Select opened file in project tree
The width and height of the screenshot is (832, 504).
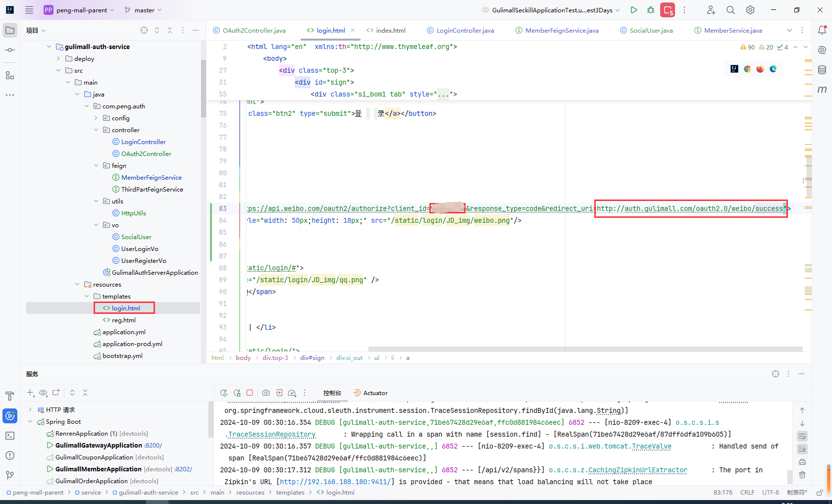point(144,30)
